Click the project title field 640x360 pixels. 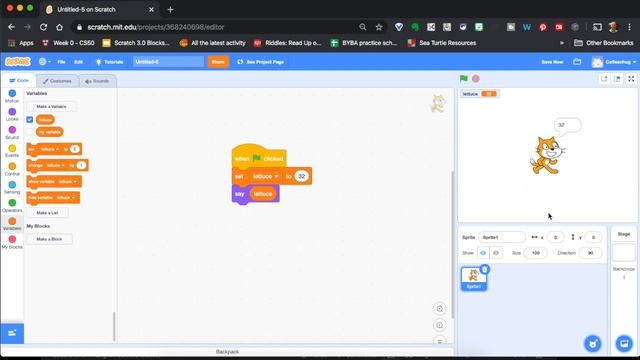point(169,62)
